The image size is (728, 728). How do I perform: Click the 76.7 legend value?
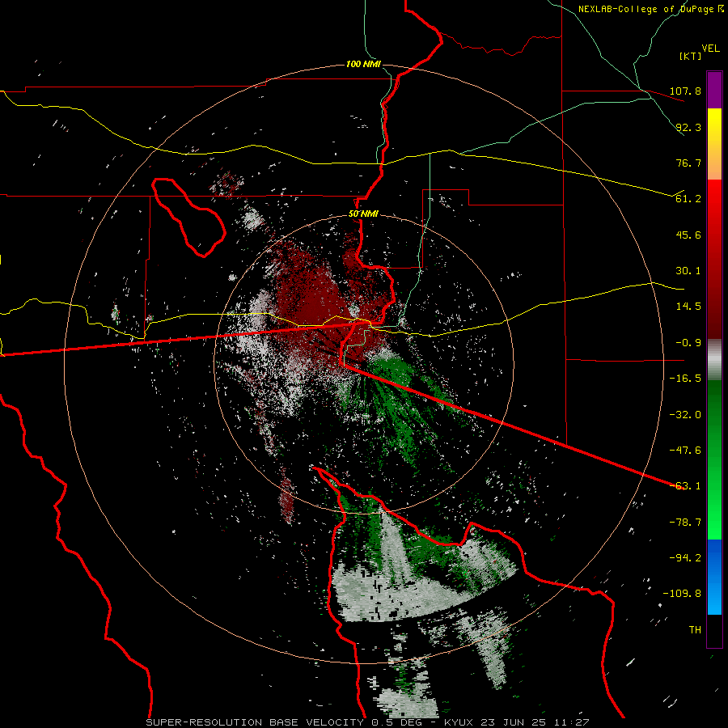pyautogui.click(x=688, y=163)
